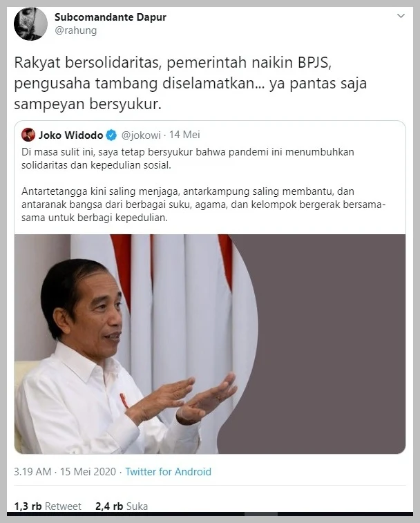Click the 3.19 AM timestamp
This screenshot has height=523, width=420.
pos(32,472)
